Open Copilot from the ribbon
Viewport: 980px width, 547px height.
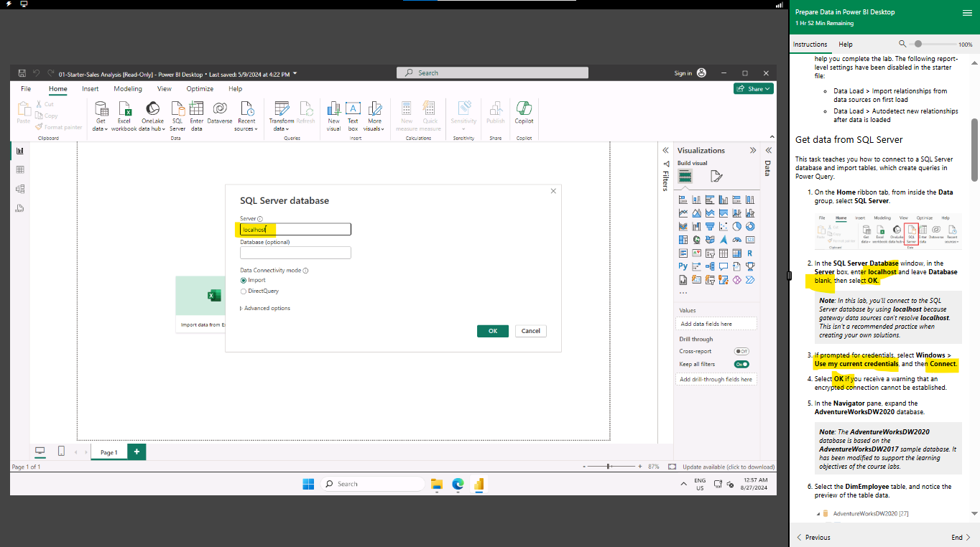tap(524, 112)
